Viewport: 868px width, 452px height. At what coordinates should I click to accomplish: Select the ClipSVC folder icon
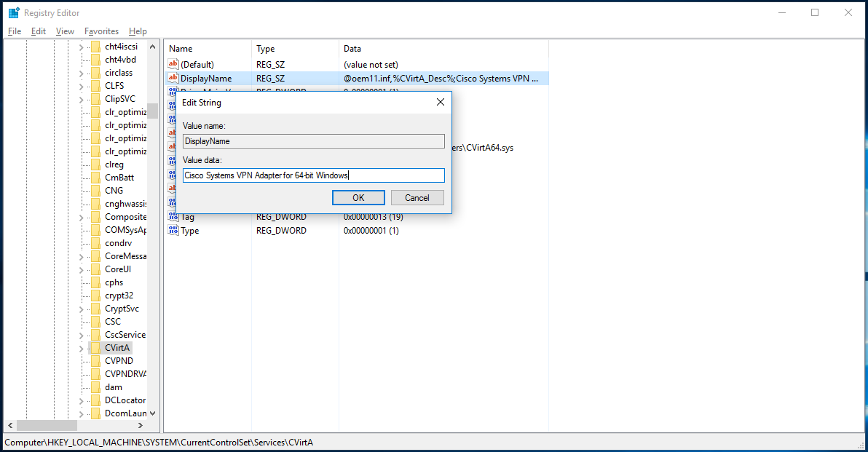click(96, 99)
